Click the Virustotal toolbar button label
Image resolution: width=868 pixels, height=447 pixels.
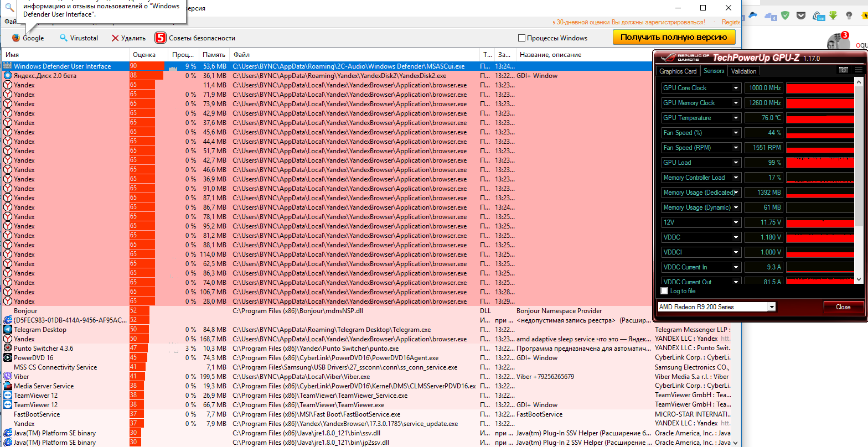pos(84,38)
